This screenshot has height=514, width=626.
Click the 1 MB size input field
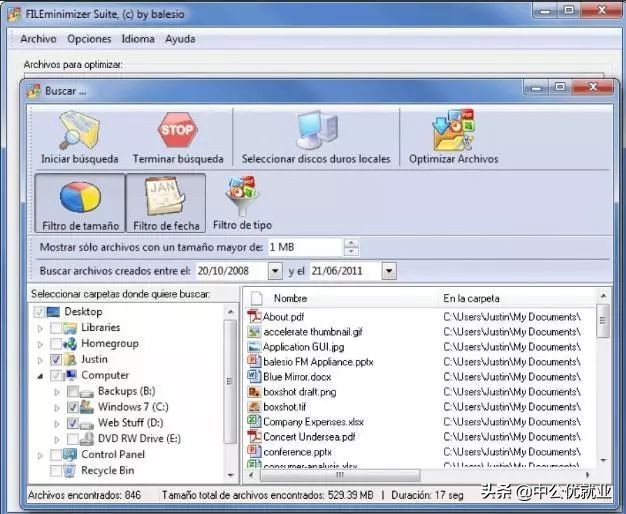point(305,247)
